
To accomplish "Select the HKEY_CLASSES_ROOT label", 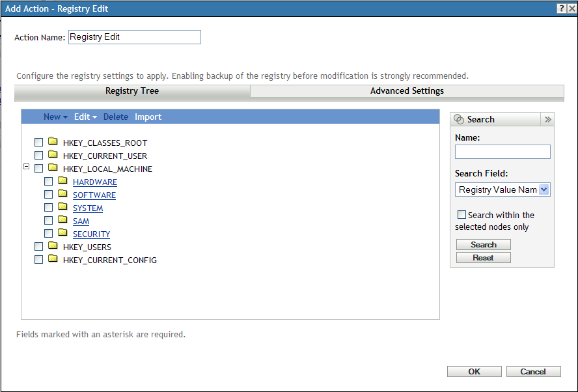I will point(105,143).
